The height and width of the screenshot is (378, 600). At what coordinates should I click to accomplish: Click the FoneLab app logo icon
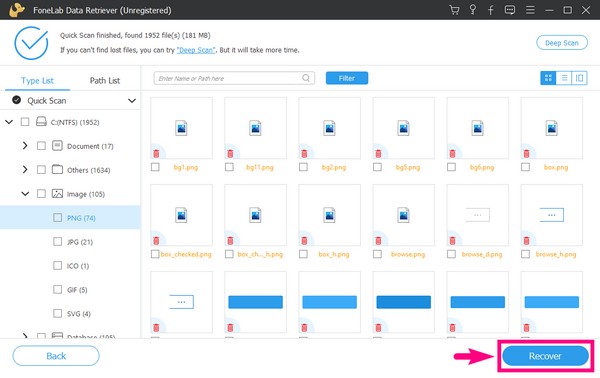(17, 10)
